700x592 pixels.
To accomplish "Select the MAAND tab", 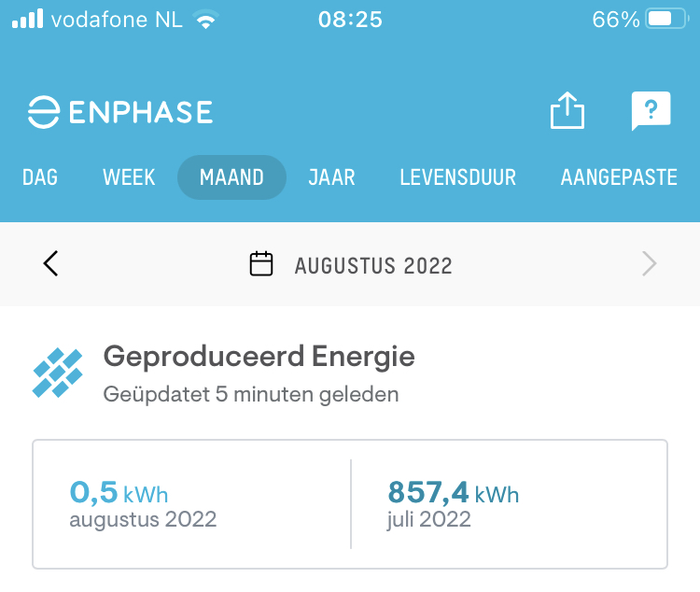I will pos(231,177).
